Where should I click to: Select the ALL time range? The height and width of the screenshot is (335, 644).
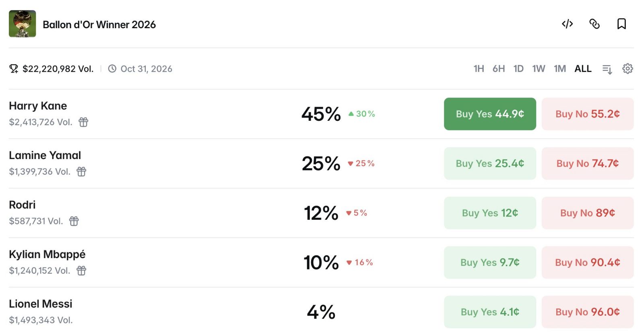pyautogui.click(x=583, y=69)
